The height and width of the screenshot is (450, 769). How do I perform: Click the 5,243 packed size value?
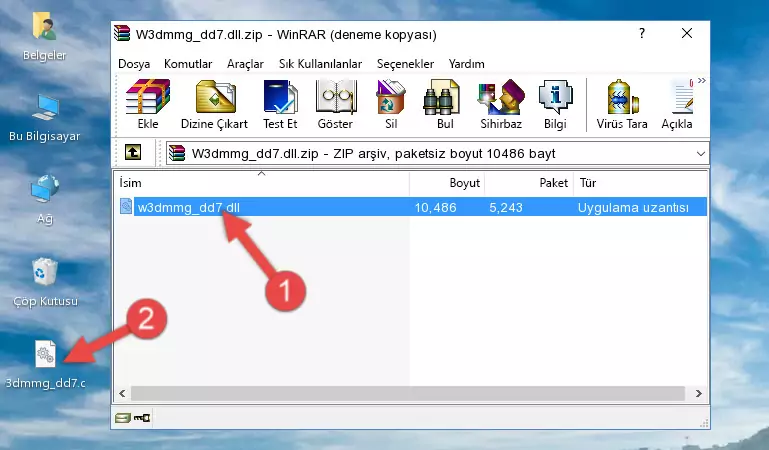pyautogui.click(x=506, y=207)
